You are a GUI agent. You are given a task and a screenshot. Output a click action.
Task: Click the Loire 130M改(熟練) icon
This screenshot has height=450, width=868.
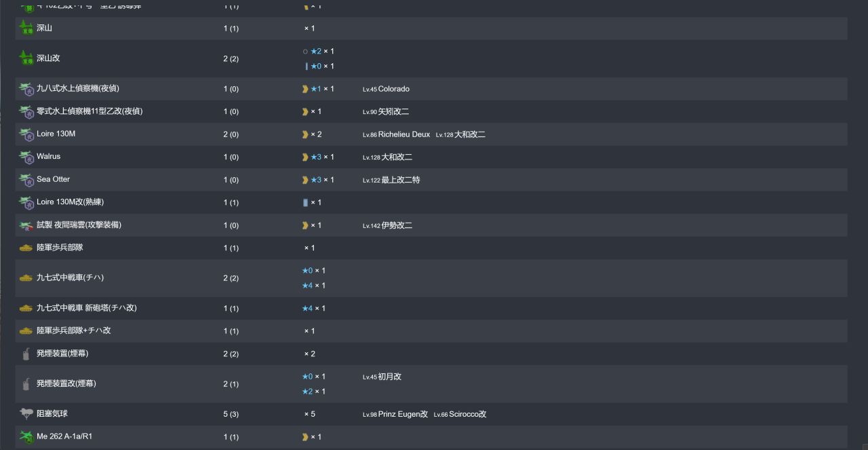coord(26,202)
